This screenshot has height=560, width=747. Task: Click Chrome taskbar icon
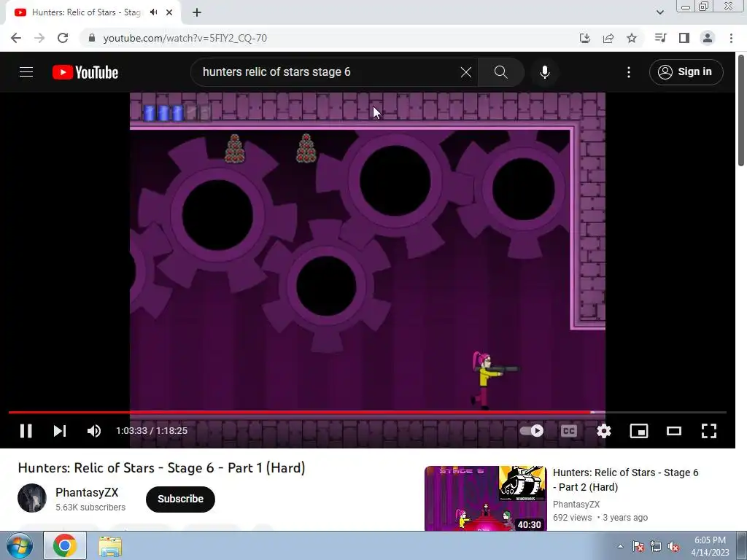click(x=65, y=545)
